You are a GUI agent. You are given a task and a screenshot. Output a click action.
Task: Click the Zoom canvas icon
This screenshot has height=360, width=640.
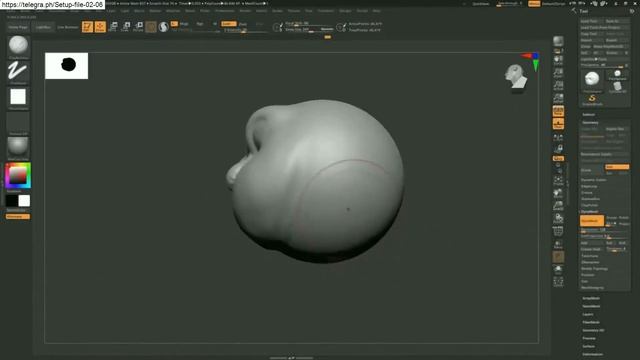point(558,73)
